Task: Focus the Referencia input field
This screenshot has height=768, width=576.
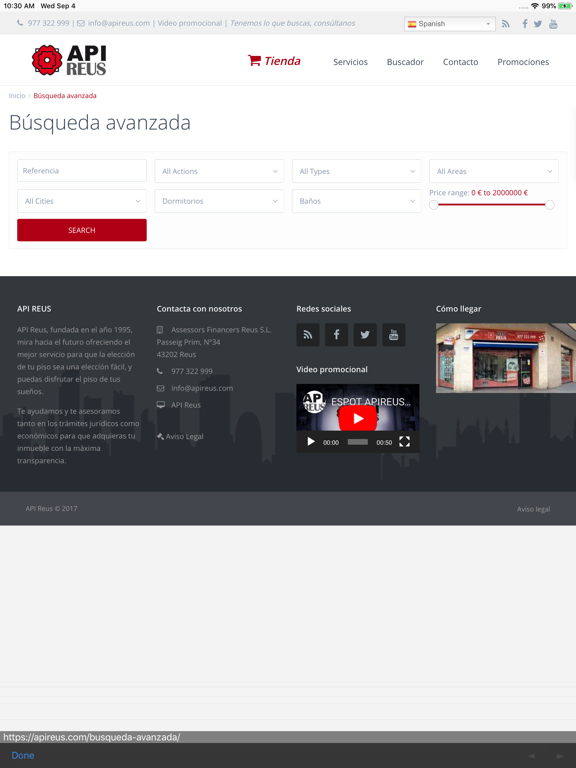Action: pos(82,170)
